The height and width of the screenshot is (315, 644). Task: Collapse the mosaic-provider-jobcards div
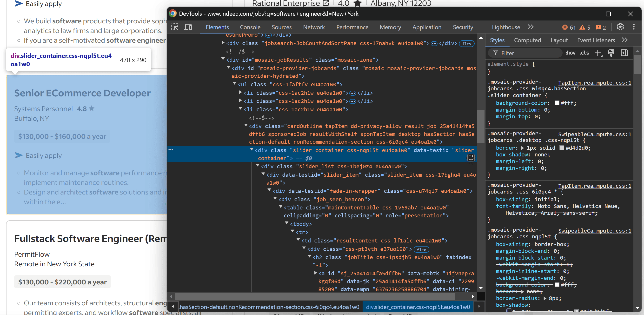tap(228, 67)
